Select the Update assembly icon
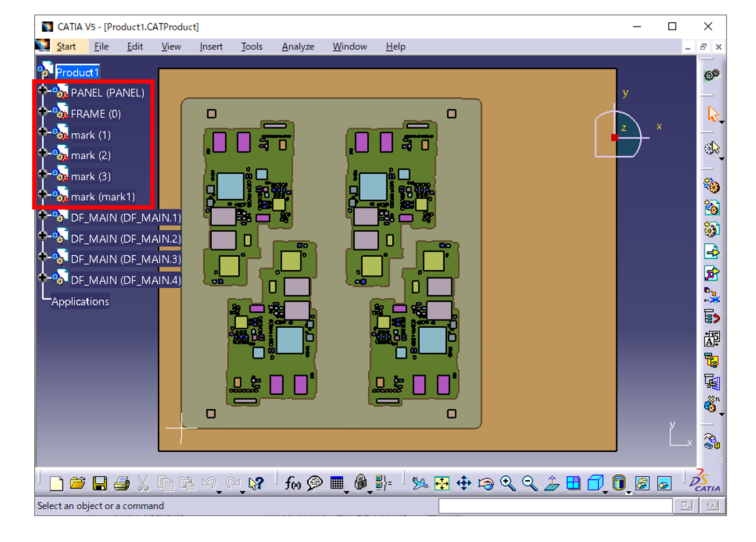Image resolution: width=756 pixels, height=542 pixels. pos(712,75)
